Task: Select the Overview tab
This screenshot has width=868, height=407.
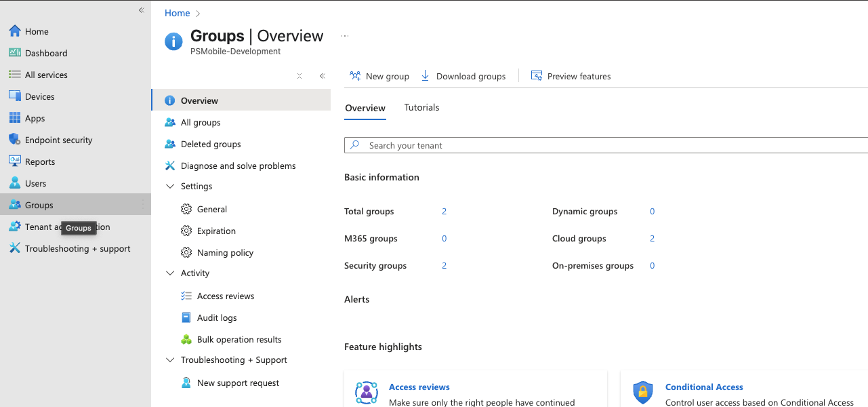Action: tap(365, 108)
